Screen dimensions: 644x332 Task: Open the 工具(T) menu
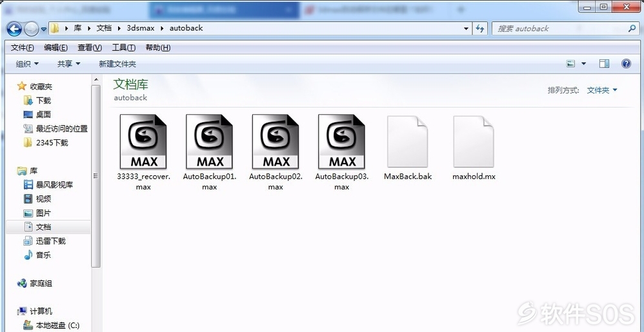click(x=124, y=48)
